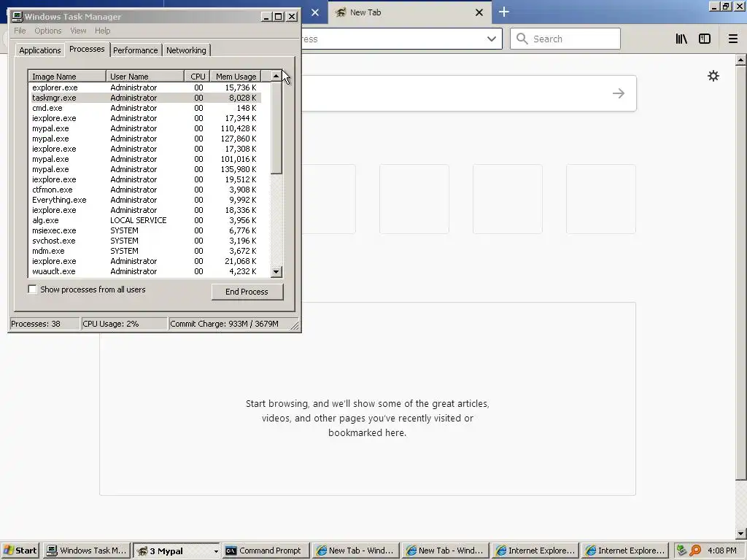
Task: Click the browser page scroll down arrow
Action: 741,534
